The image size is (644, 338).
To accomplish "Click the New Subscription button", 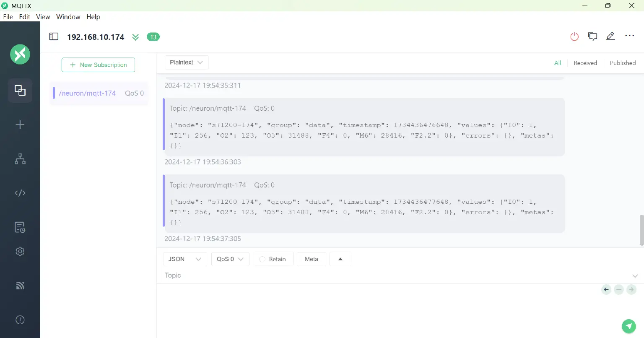I will [98, 65].
